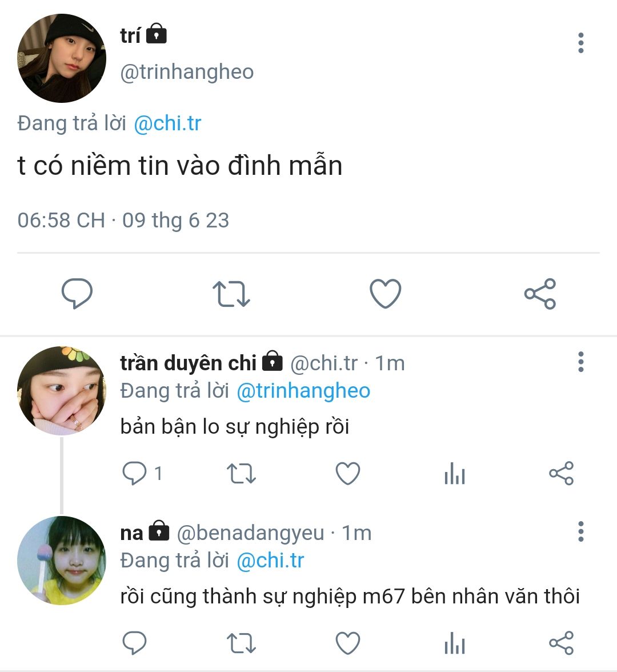Open overflow menu on trần duyên chi's reply
This screenshot has width=617, height=672.
pyautogui.click(x=580, y=362)
